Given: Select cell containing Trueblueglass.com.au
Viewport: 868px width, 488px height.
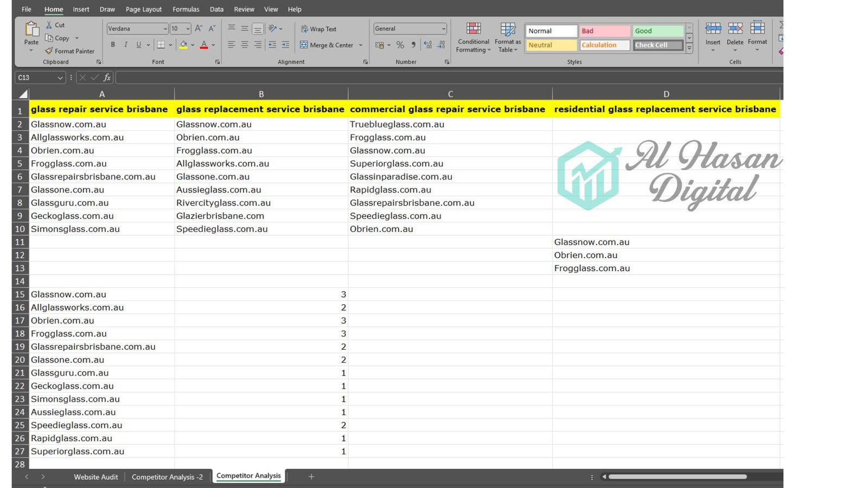Looking at the screenshot, I should tap(450, 124).
